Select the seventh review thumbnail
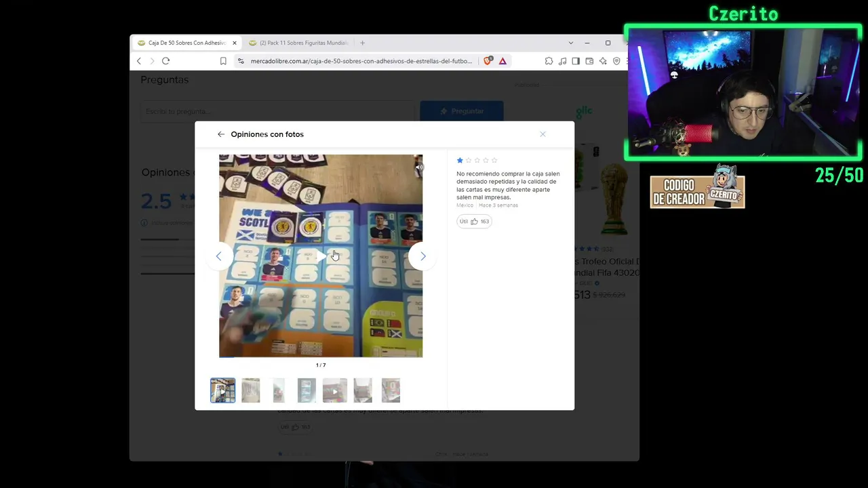This screenshot has height=488, width=868. click(x=391, y=390)
